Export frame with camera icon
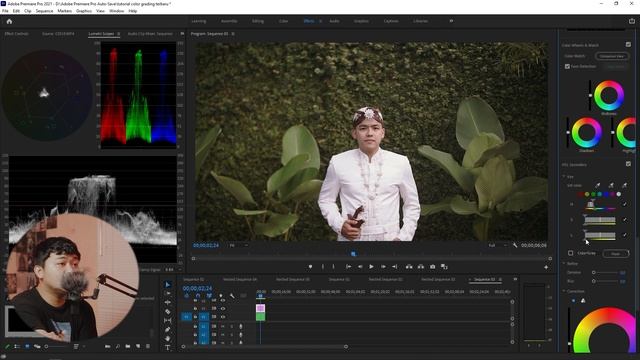 [433, 267]
